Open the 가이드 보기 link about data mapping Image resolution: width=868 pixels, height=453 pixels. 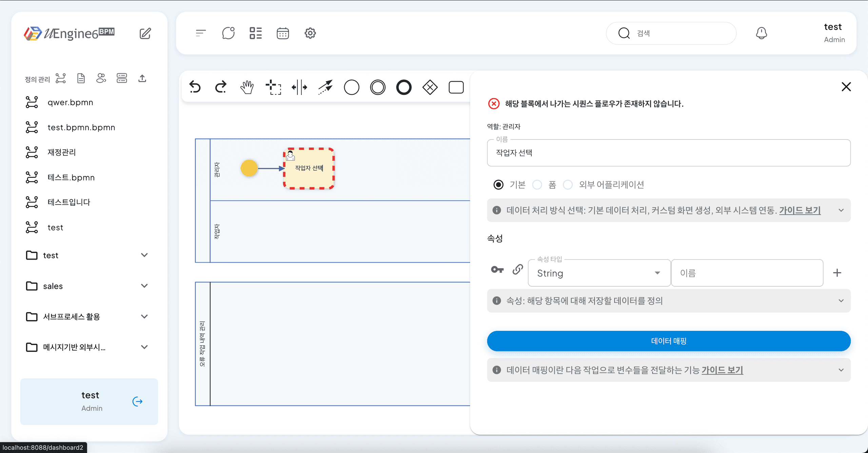coord(722,370)
